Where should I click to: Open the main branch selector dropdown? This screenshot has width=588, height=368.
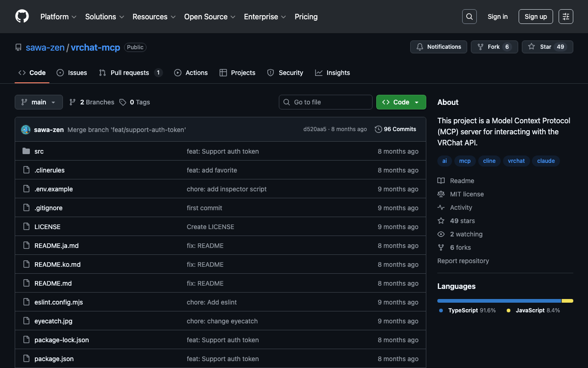(x=39, y=102)
